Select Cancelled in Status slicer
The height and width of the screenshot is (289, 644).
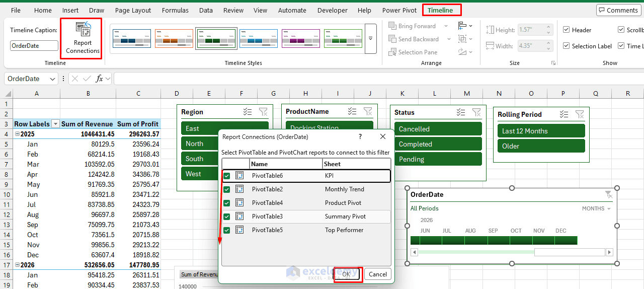[x=438, y=129]
